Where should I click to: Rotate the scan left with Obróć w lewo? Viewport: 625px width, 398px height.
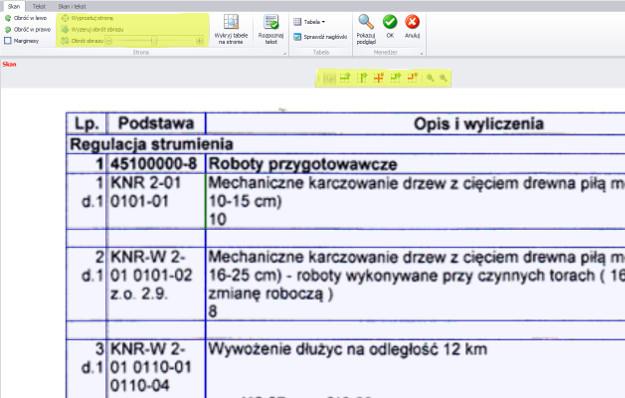coord(26,18)
